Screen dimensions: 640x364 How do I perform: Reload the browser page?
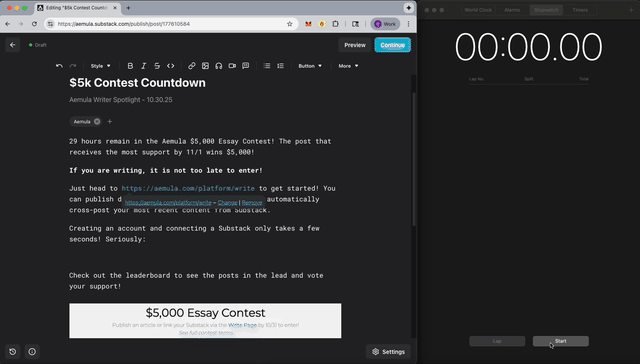pyautogui.click(x=34, y=24)
